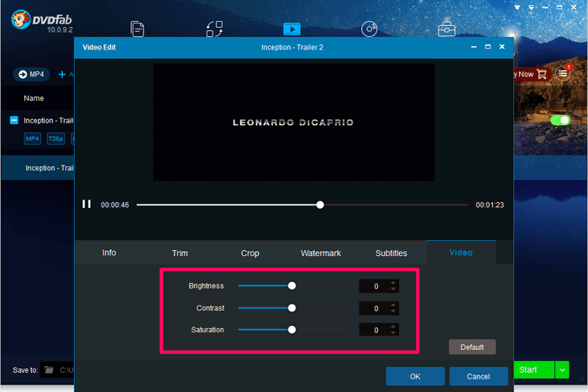Image resolution: width=588 pixels, height=392 pixels.
Task: Click the Buy Now cart button
Action: tap(532, 74)
